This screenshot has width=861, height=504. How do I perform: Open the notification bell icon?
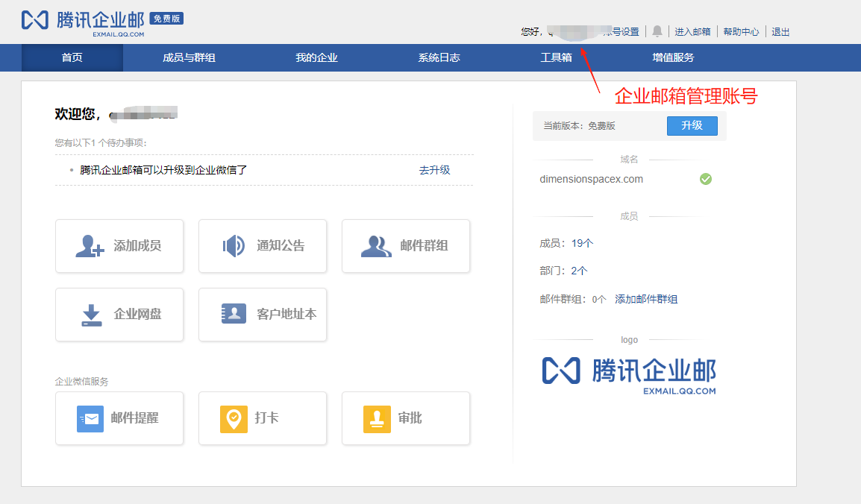click(657, 31)
